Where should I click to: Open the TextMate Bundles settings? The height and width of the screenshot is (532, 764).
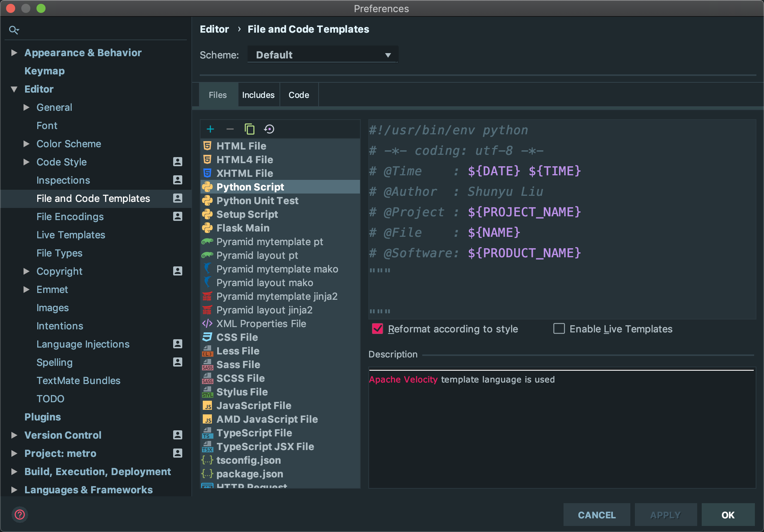tap(78, 381)
